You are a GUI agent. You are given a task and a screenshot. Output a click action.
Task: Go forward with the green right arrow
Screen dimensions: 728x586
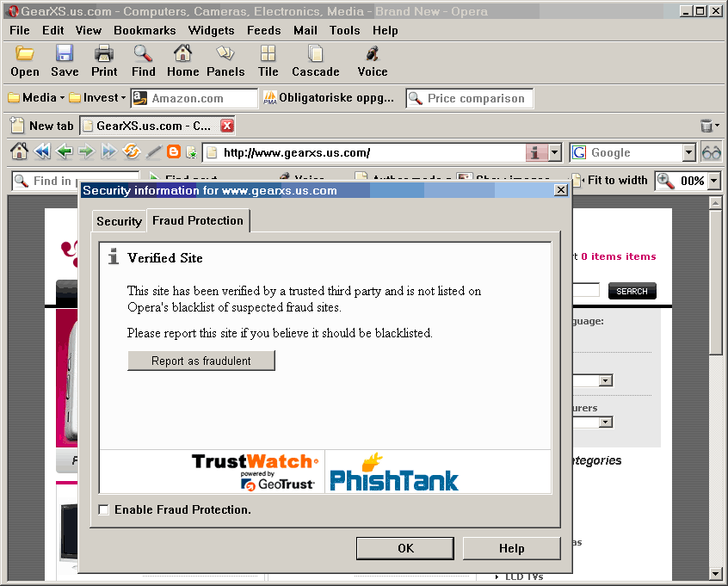(86, 151)
